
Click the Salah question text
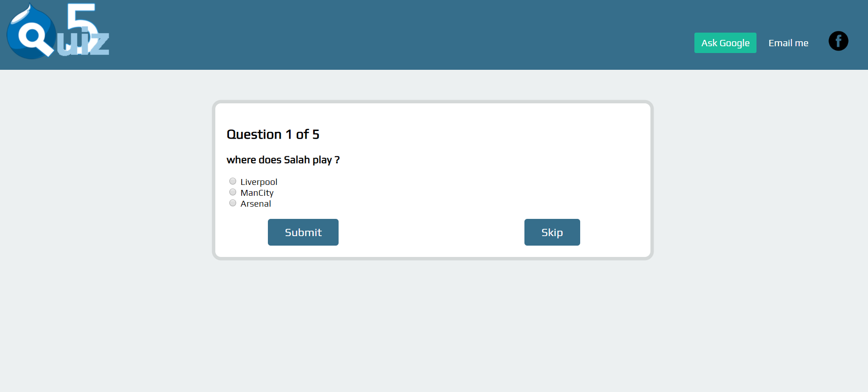[x=283, y=160]
